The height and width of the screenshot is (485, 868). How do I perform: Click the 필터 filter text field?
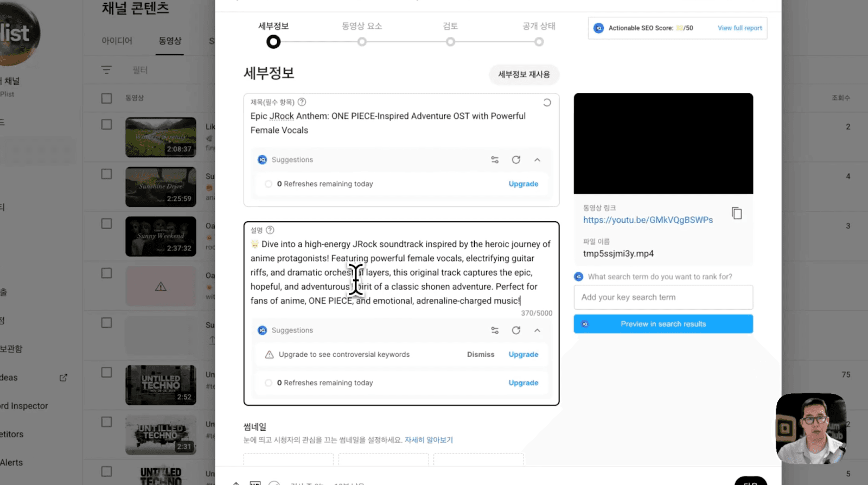point(140,70)
